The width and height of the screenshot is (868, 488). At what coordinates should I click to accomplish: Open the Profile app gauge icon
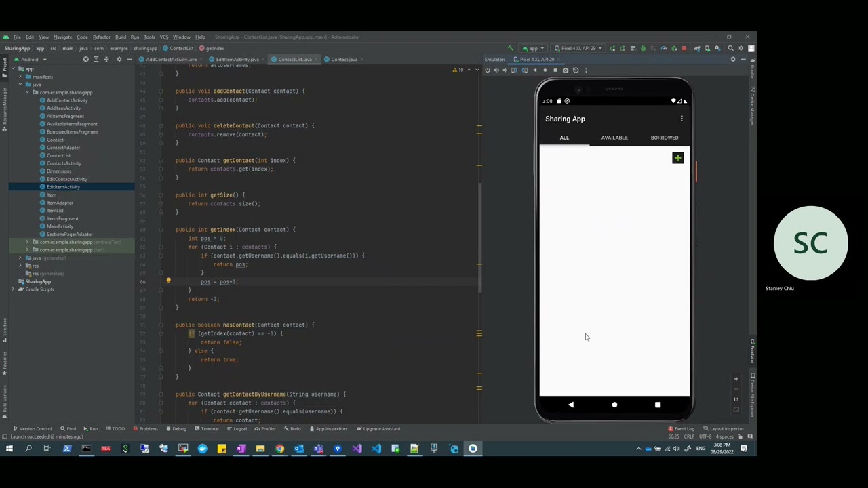664,48
